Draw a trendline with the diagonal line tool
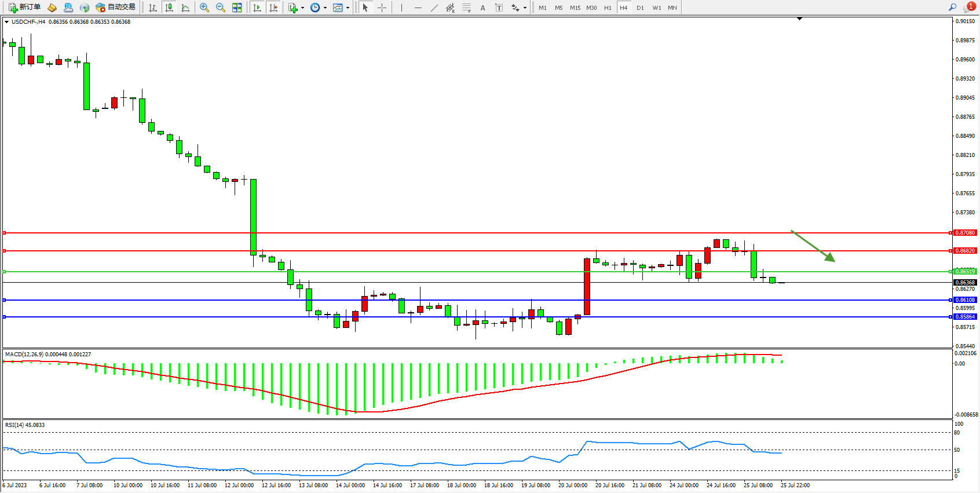980x493 pixels. [x=434, y=8]
